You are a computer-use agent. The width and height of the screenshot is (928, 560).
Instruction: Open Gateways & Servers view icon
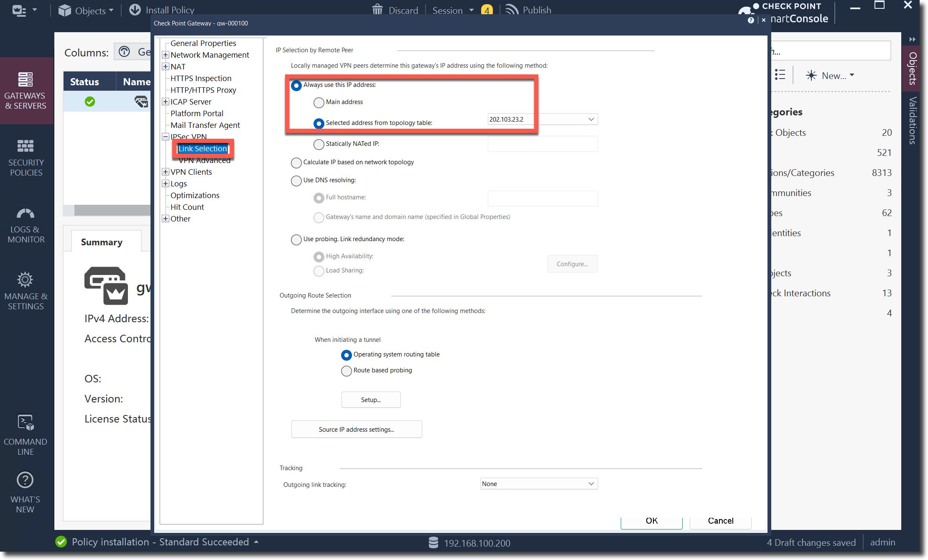(x=25, y=79)
